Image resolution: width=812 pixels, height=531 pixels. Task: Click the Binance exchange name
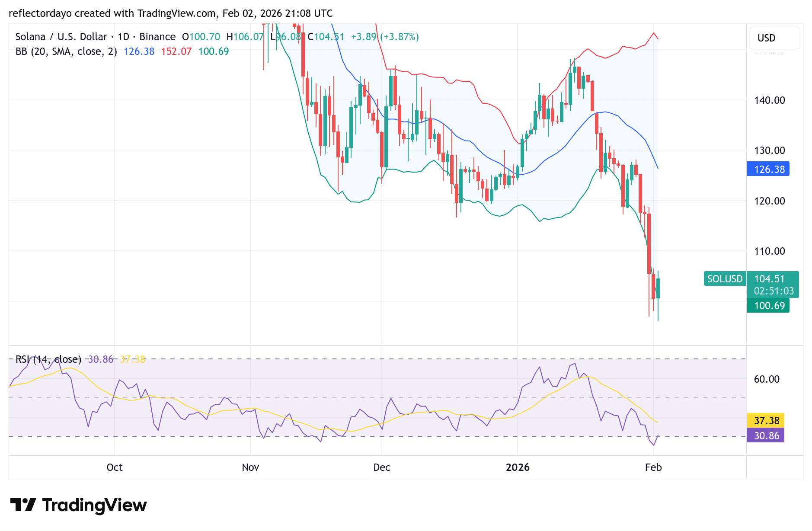[157, 37]
